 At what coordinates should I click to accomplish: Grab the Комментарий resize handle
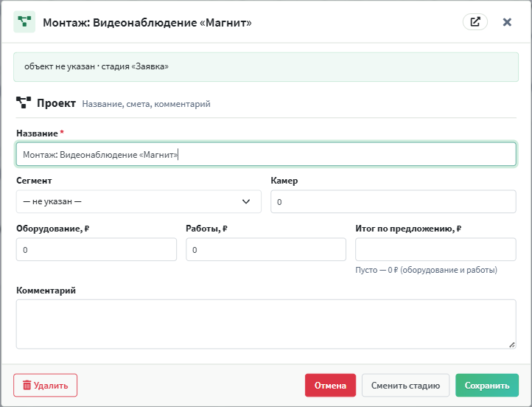(512, 345)
